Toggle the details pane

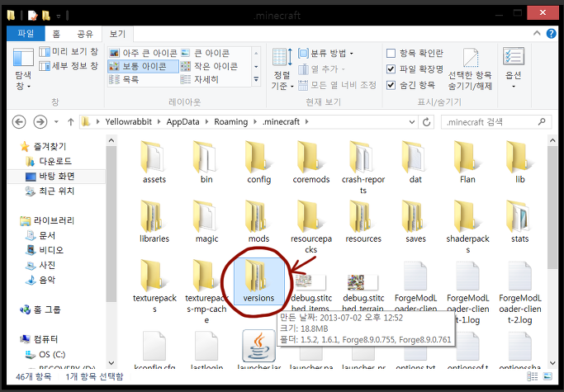(69, 66)
